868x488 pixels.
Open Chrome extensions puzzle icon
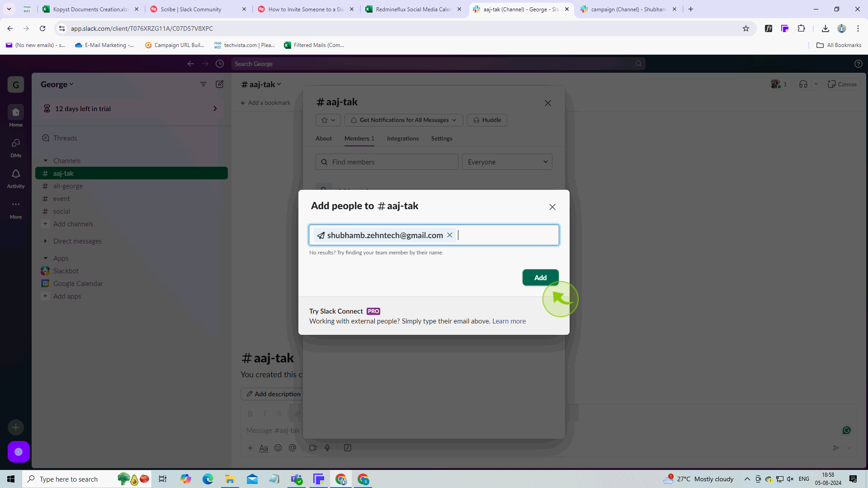(801, 28)
